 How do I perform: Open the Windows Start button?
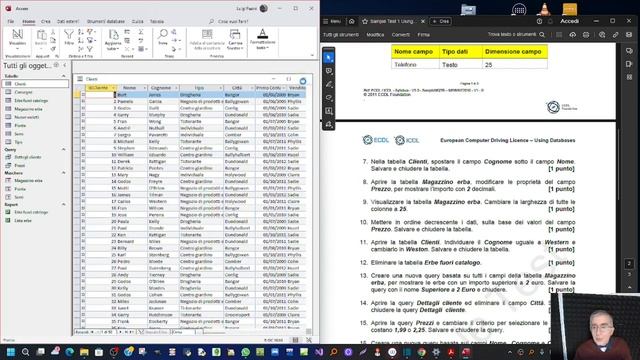point(11,352)
